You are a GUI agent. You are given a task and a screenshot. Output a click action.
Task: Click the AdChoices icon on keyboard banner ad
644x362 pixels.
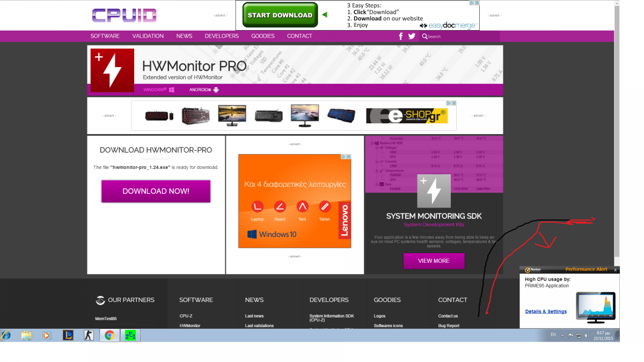(448, 104)
